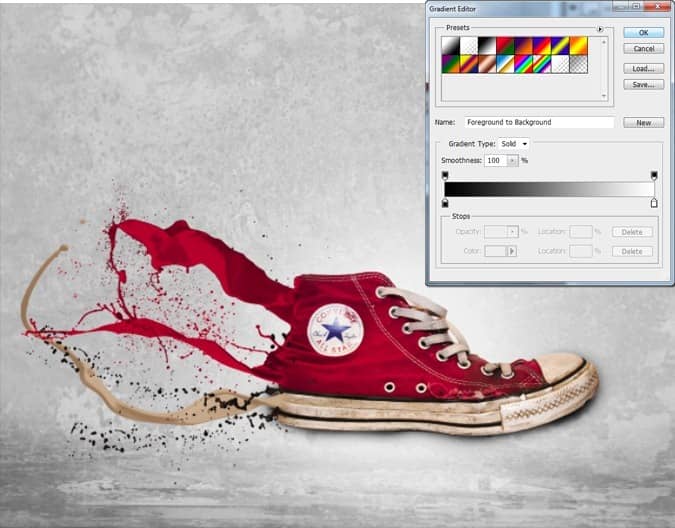Screen dimensions: 675x528
Task: Click the Color stop swatch field
Action: pos(495,251)
